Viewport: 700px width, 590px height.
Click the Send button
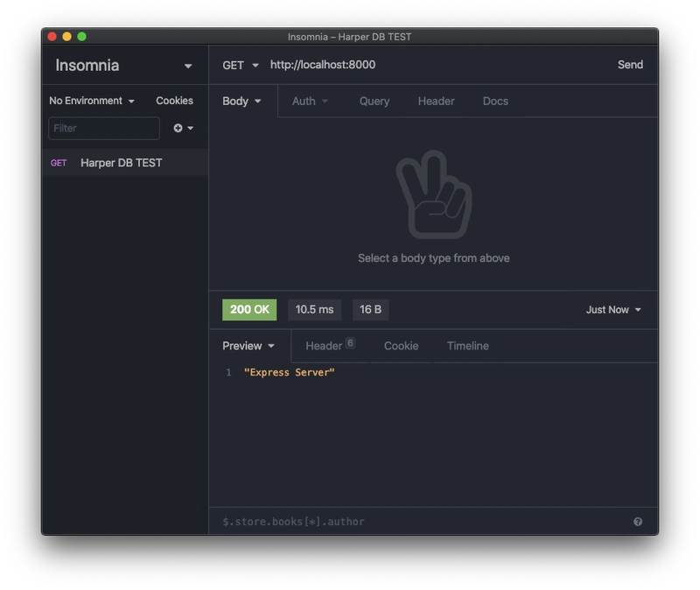click(630, 65)
